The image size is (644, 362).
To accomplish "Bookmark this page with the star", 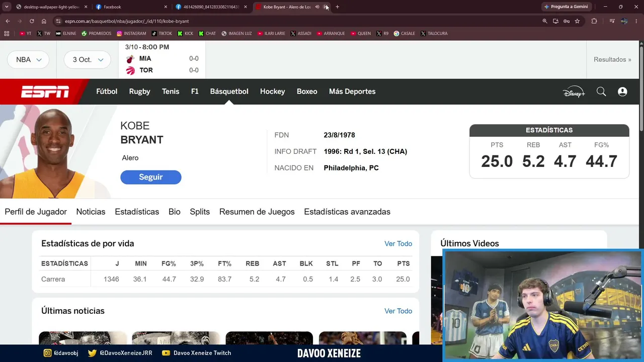I will 577,21.
